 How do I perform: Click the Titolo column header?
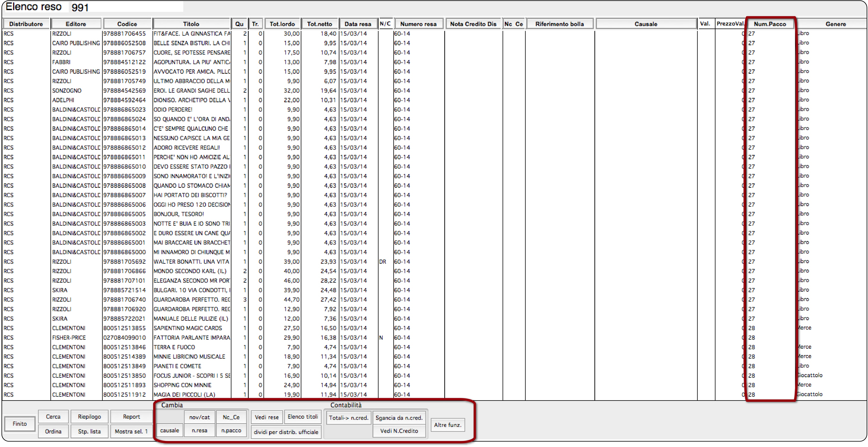191,24
